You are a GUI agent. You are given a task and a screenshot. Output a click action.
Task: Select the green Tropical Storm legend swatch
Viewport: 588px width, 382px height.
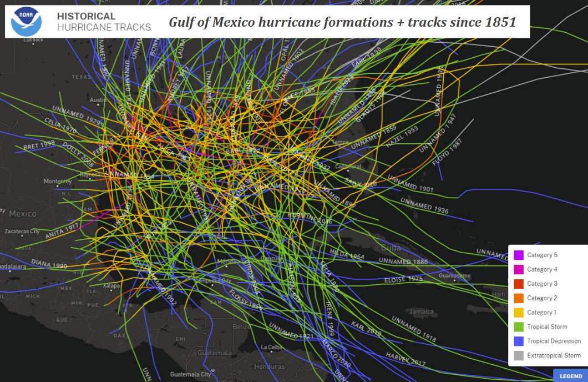point(519,327)
